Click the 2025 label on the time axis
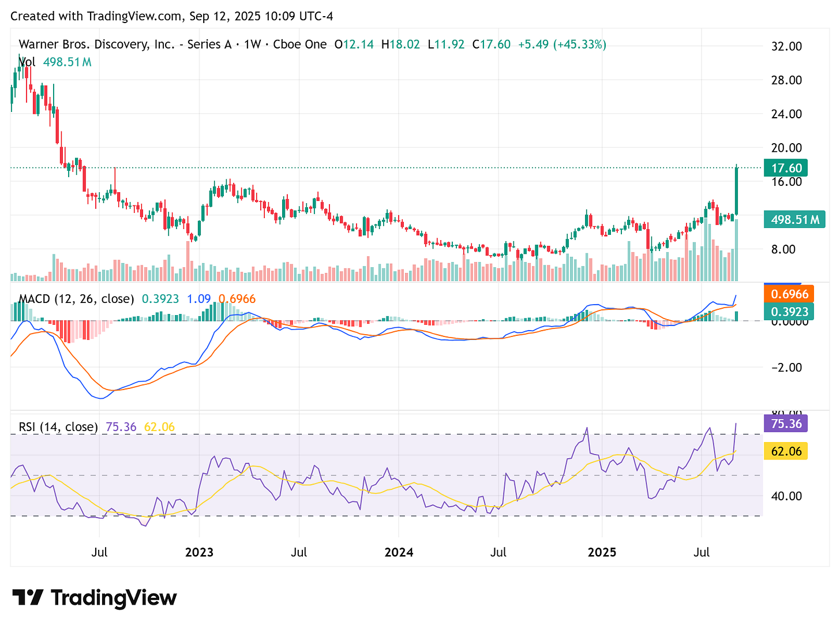This screenshot has height=629, width=840. tap(602, 552)
